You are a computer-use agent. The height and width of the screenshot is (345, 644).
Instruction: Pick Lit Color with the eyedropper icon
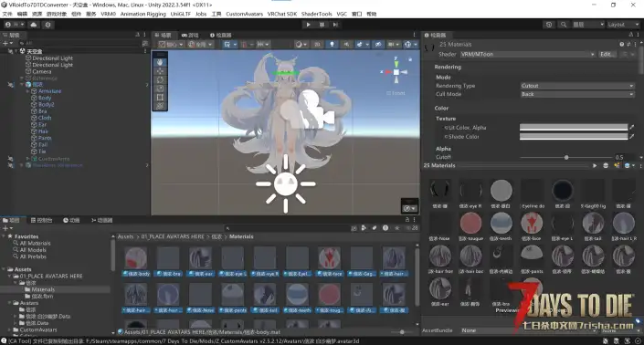click(632, 127)
